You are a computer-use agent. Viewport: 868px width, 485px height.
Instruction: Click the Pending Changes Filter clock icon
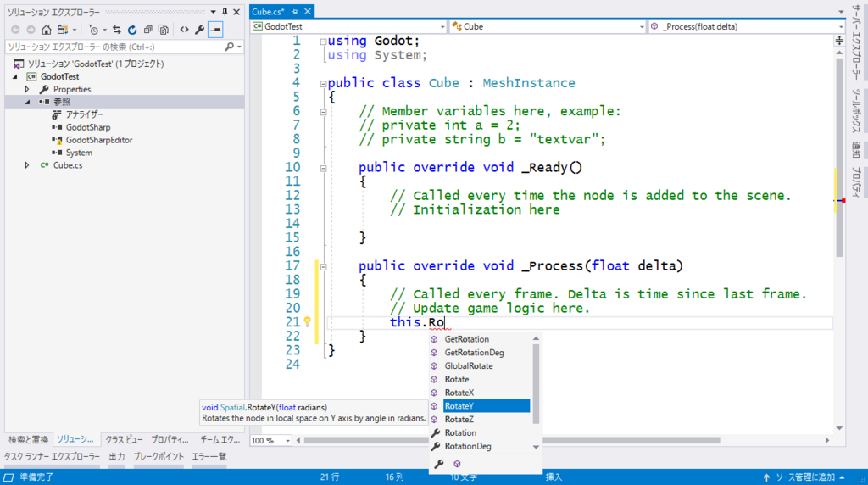pos(93,30)
